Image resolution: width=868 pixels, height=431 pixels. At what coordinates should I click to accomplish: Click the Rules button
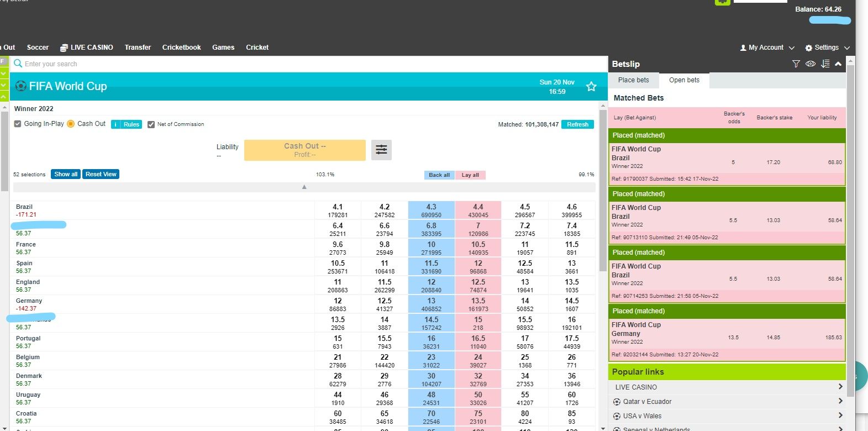131,124
